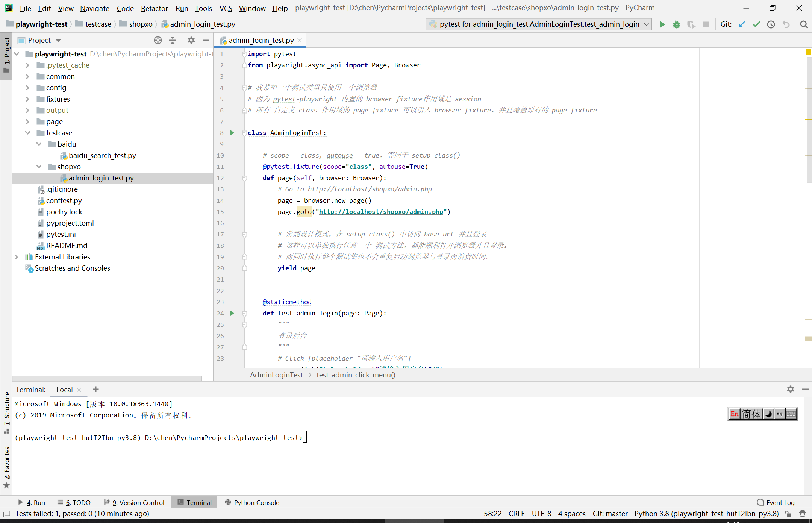Collapse the shopxo folder

39,167
